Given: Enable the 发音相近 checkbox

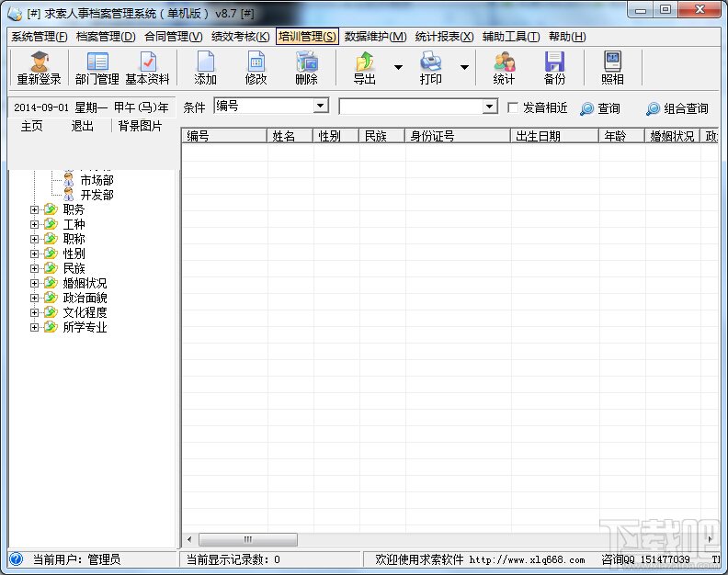Looking at the screenshot, I should click(513, 107).
